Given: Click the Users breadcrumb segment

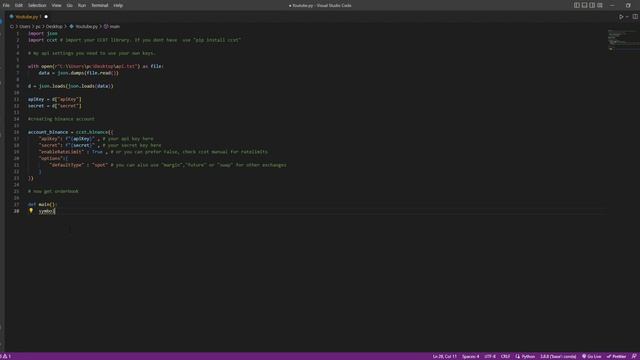Looking at the screenshot, I should pyautogui.click(x=25, y=27).
